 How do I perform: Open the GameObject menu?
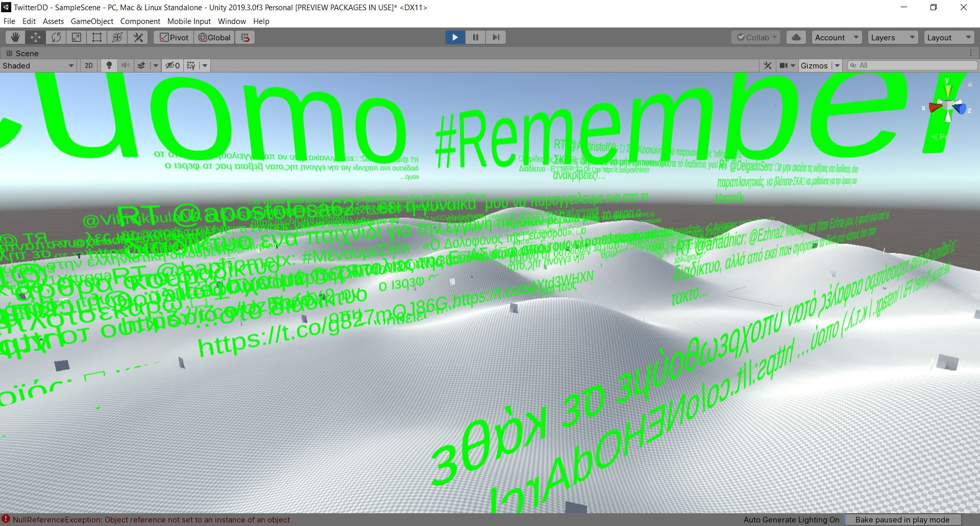coord(92,21)
